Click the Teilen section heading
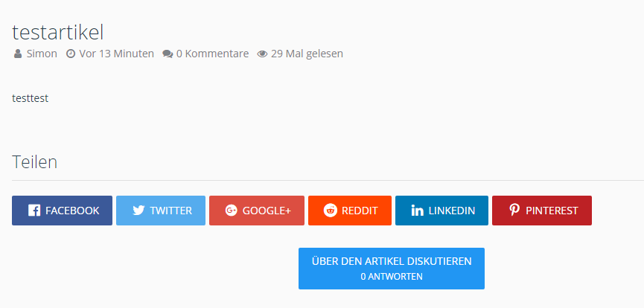 click(x=35, y=162)
